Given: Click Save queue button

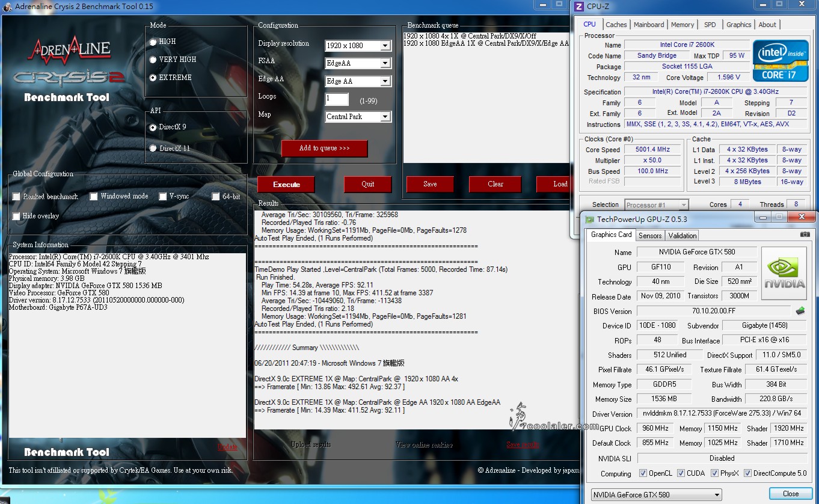Looking at the screenshot, I should coord(430,184).
